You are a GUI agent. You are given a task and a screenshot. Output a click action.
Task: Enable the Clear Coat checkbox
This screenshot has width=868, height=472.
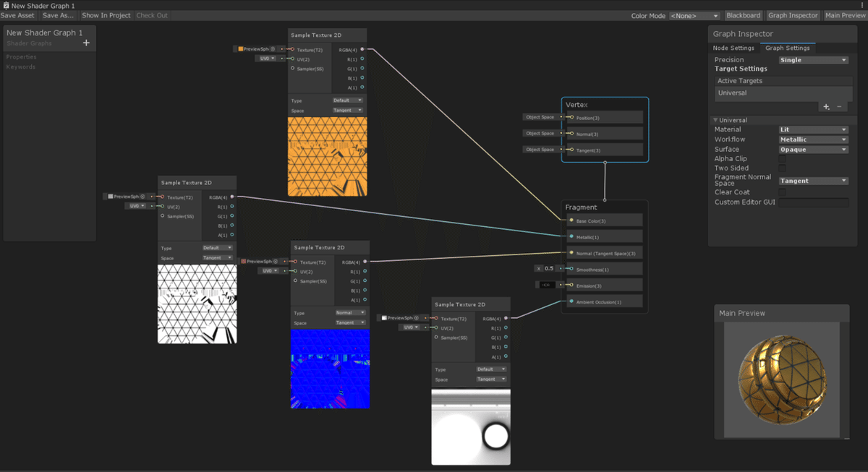tap(783, 192)
